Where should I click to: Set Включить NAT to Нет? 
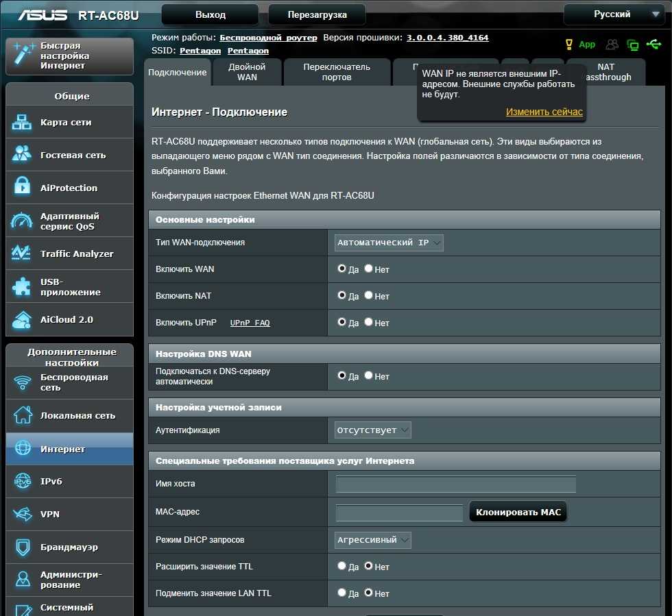point(369,295)
